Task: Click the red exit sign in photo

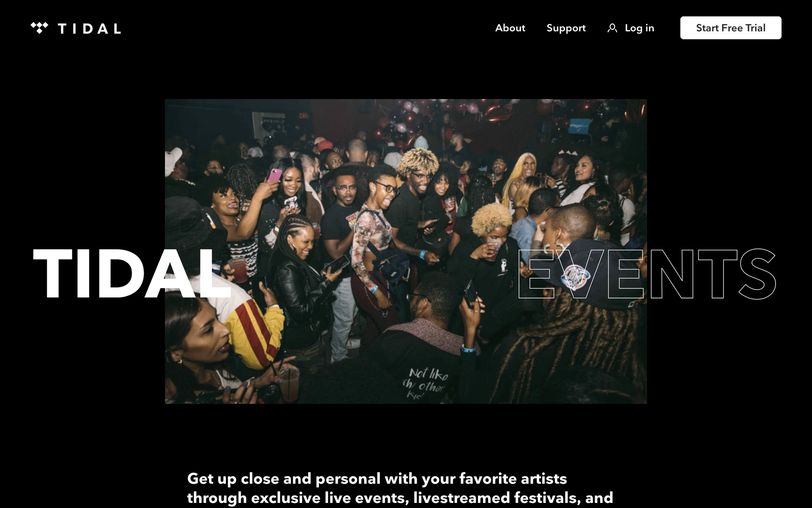Action: pos(303,116)
